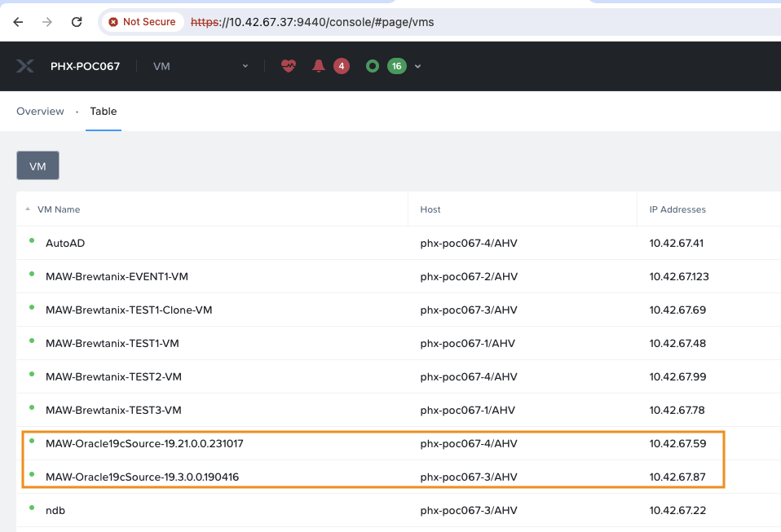
Task: Click IP address 10.42.67.87
Action: coord(677,477)
